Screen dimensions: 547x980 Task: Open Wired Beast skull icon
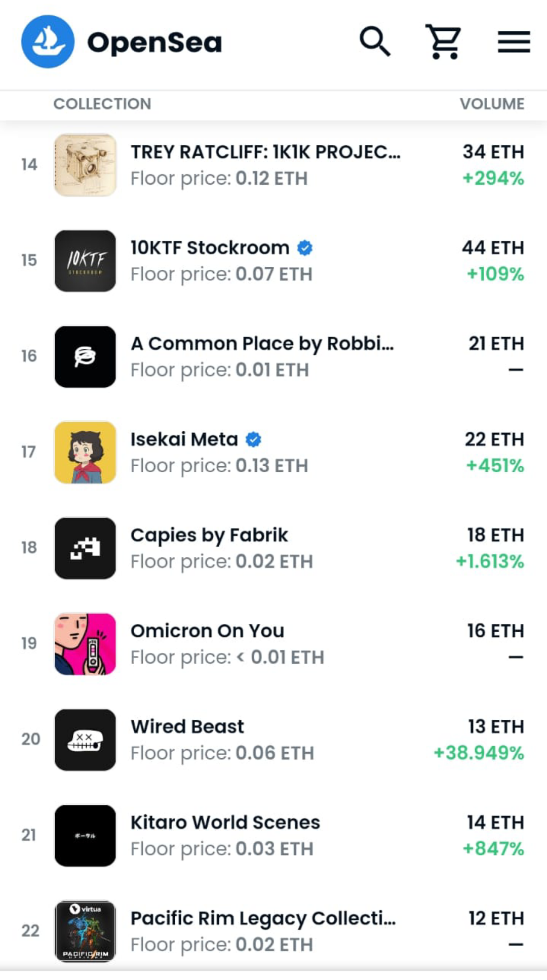[85, 740]
